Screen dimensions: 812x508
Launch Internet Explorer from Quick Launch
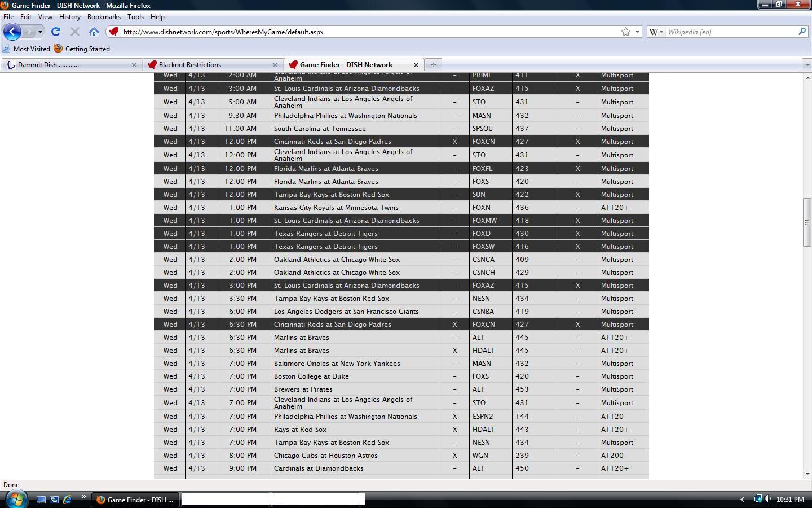click(x=68, y=500)
